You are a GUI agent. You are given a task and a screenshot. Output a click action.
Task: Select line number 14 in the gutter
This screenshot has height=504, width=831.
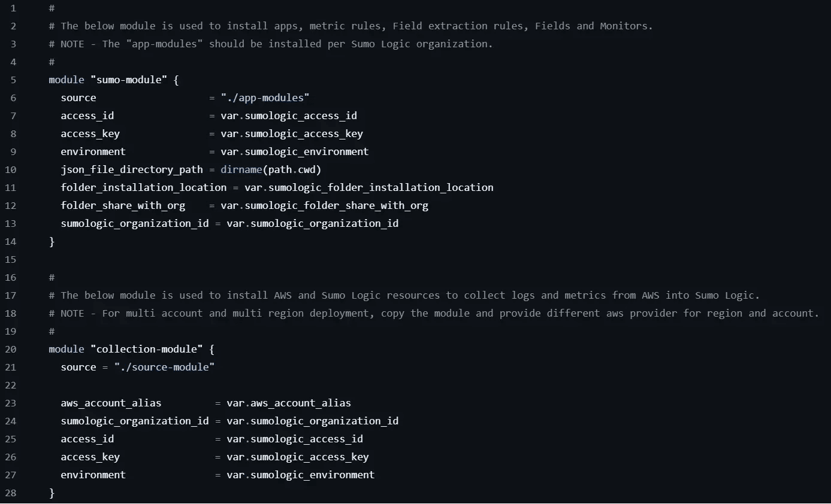point(11,241)
